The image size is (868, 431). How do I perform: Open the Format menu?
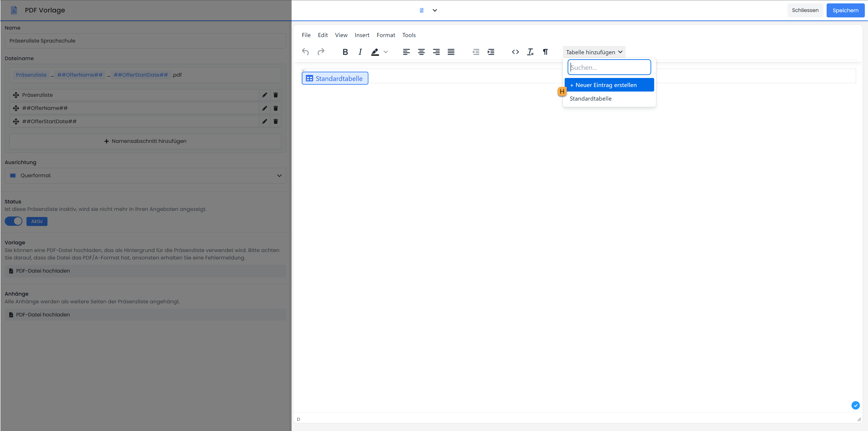pos(385,35)
